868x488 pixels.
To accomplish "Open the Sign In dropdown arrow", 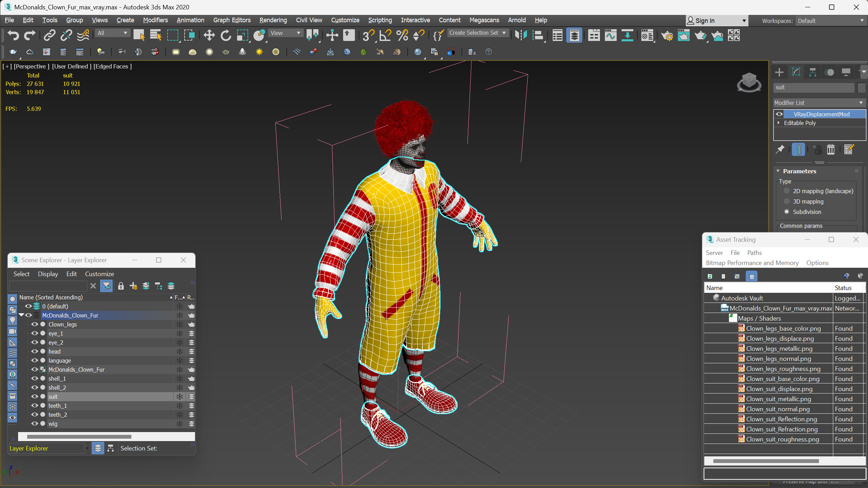I will tap(744, 21).
